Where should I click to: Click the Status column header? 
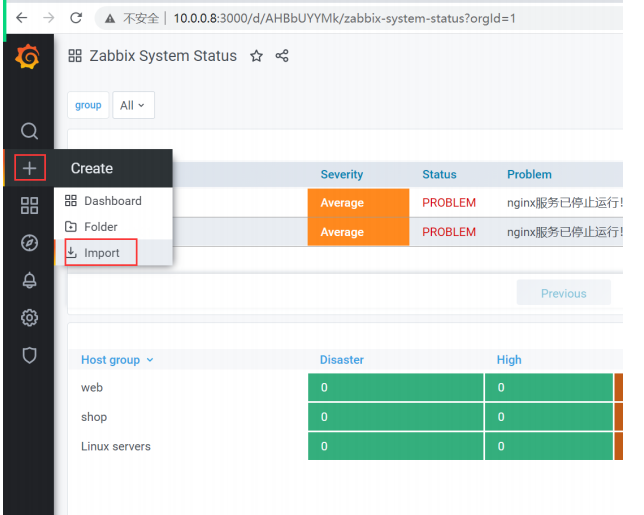click(x=439, y=174)
